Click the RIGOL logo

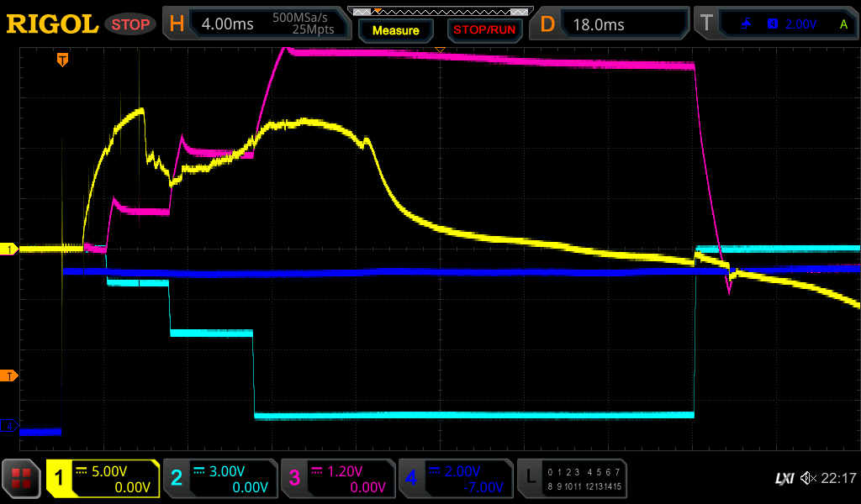tap(52, 24)
